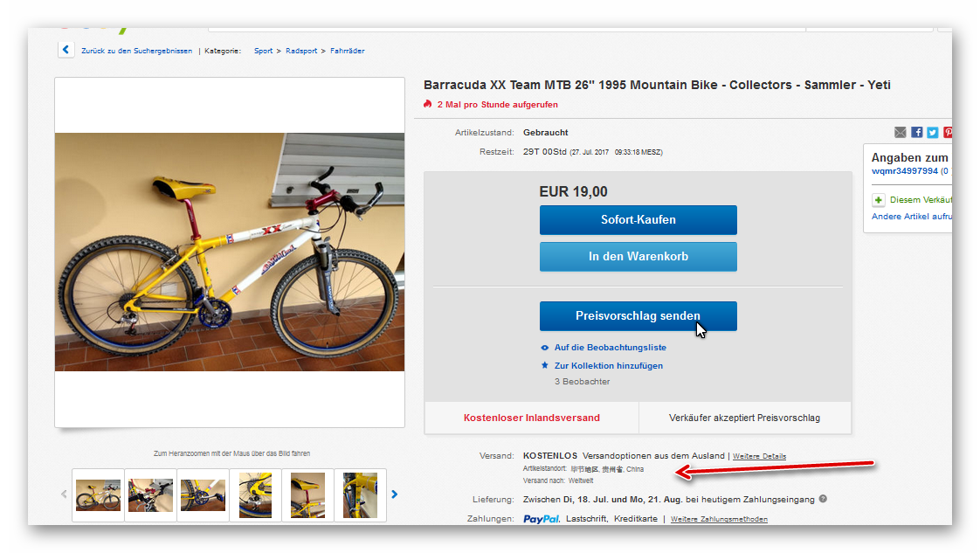The image size is (980, 553).
Task: Click 'Preisvorschlag senden' button
Action: (x=638, y=315)
